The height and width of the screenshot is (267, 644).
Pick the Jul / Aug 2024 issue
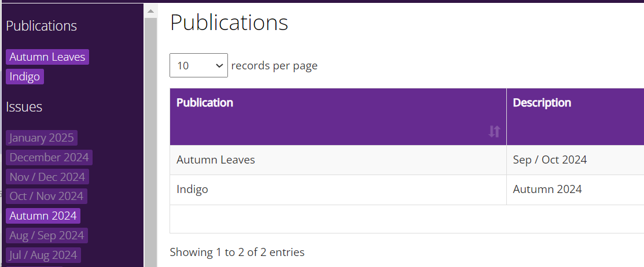43,255
